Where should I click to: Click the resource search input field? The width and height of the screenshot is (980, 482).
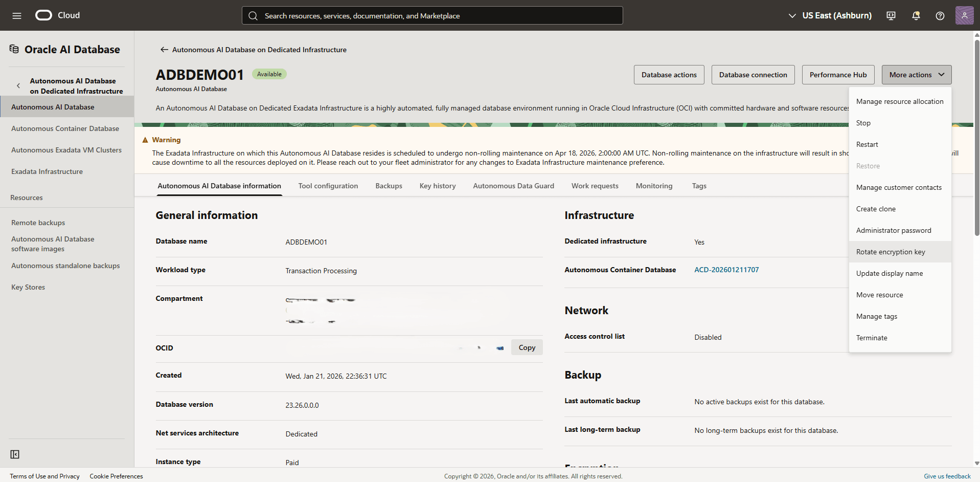tap(432, 15)
